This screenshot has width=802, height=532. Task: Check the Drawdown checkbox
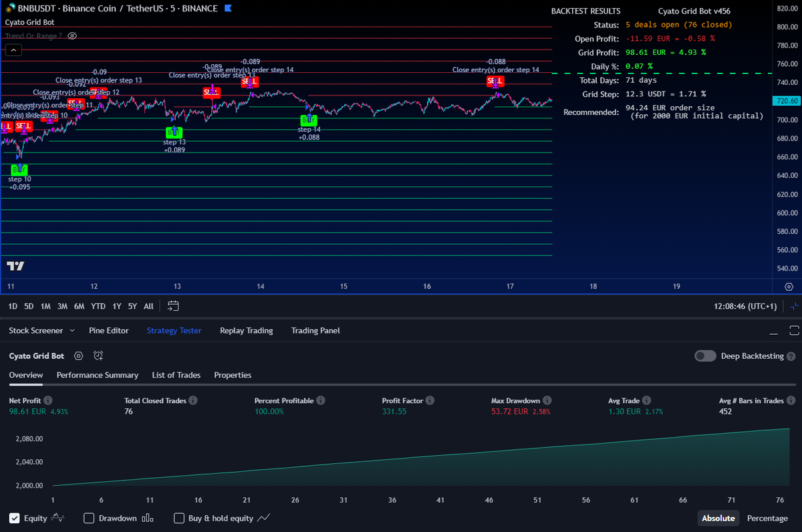click(x=89, y=518)
